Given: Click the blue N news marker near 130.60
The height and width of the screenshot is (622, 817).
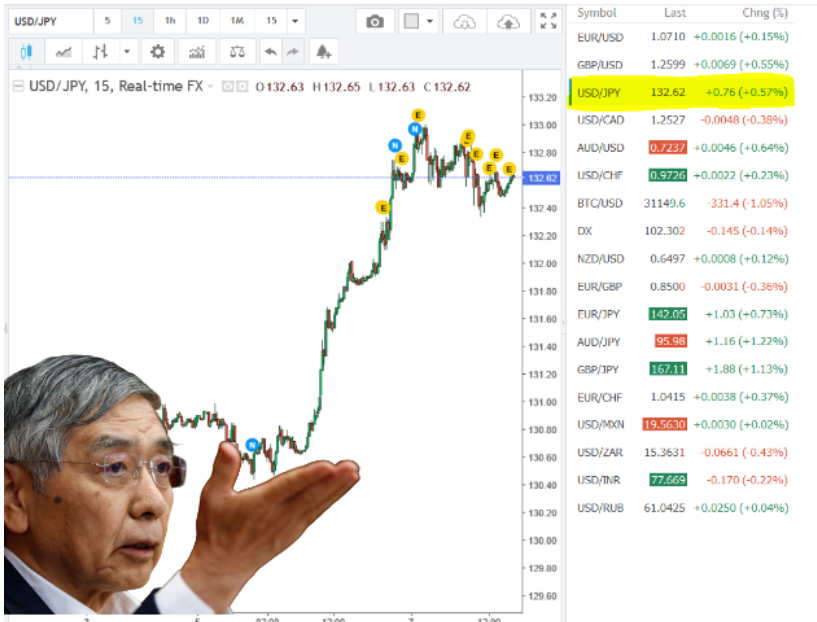Looking at the screenshot, I should [252, 445].
